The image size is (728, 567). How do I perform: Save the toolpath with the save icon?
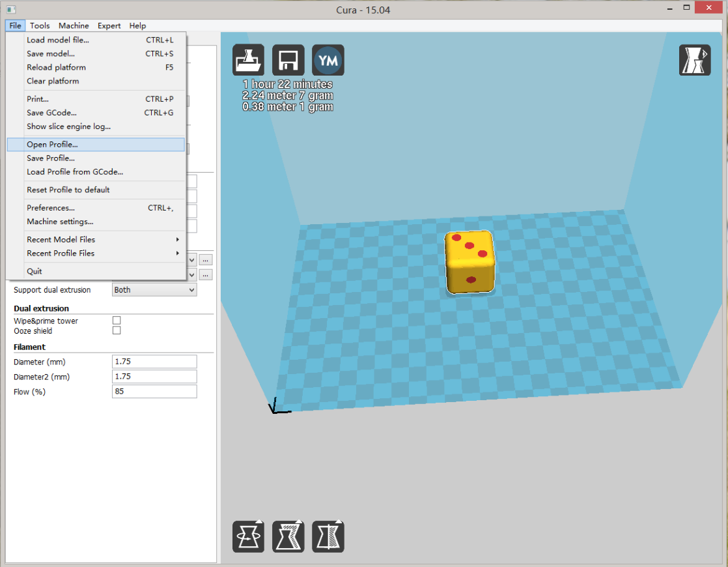click(x=288, y=59)
